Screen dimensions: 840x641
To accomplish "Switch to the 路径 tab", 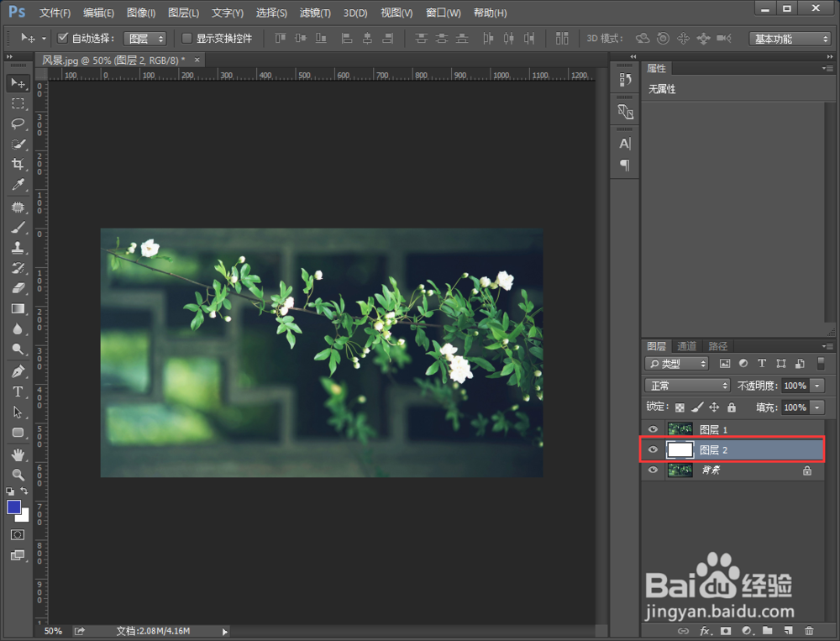I will click(x=718, y=346).
